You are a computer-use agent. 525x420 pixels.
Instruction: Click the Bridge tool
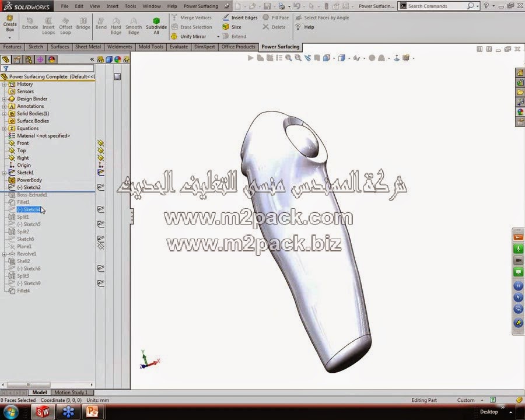click(83, 24)
